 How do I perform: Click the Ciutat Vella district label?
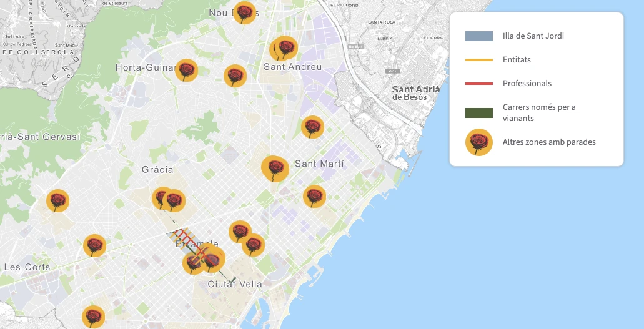click(235, 284)
